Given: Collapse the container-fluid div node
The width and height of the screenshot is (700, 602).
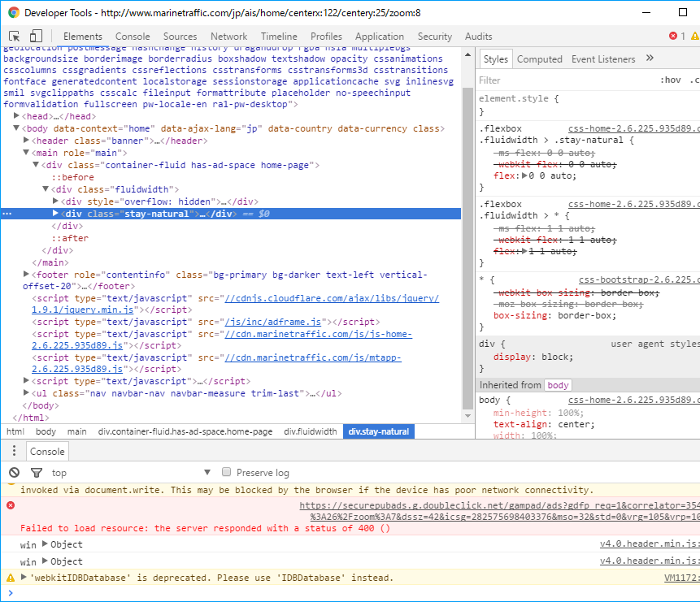Looking at the screenshot, I should pos(36,165).
